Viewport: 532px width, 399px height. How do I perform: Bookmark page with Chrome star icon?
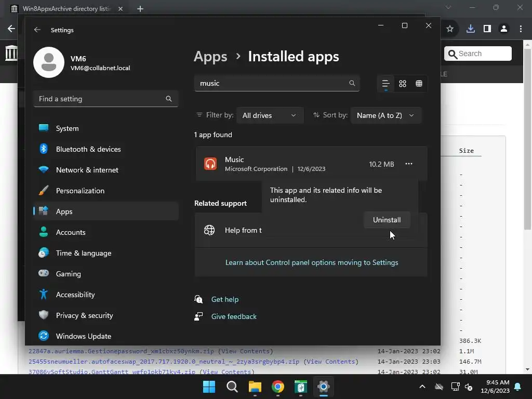pyautogui.click(x=450, y=29)
